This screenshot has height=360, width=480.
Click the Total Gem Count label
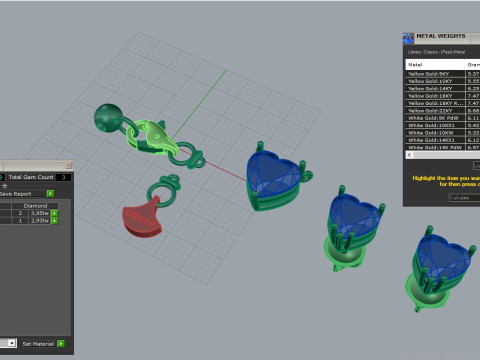(31, 177)
